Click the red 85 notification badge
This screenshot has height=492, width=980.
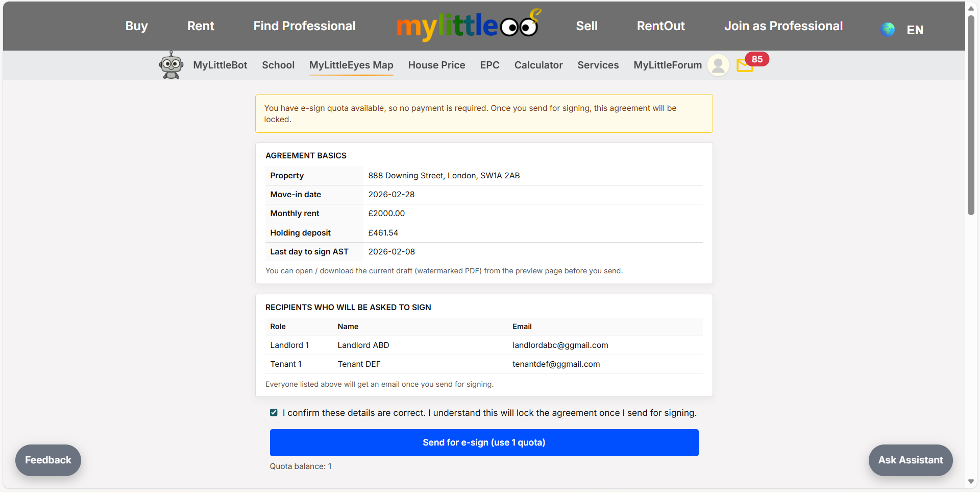tap(756, 59)
